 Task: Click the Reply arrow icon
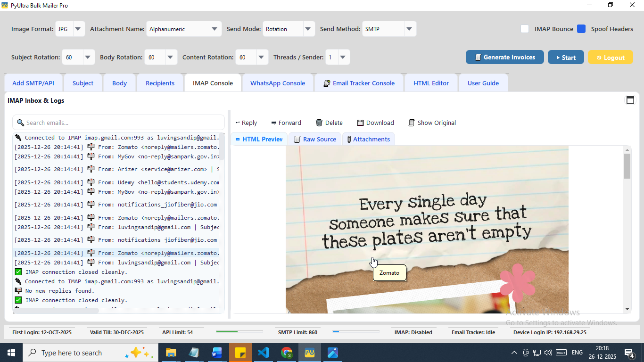(238, 123)
